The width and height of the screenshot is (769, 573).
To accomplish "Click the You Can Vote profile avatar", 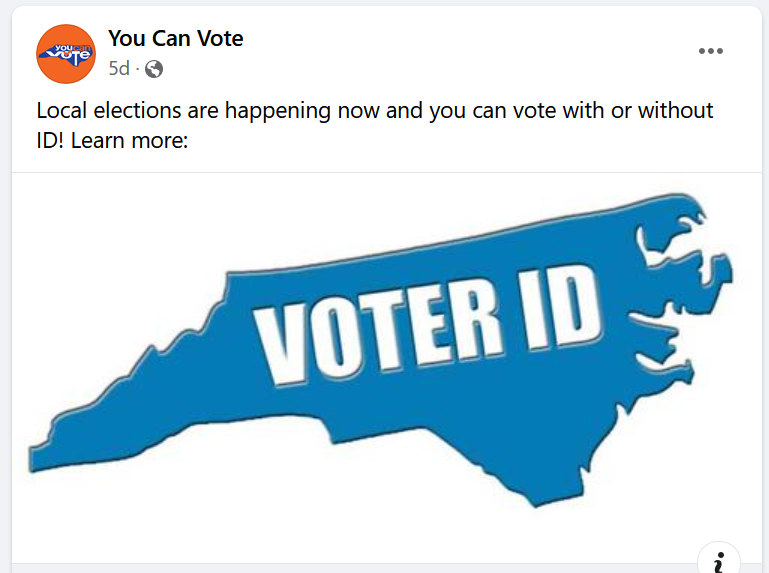I will 66,54.
